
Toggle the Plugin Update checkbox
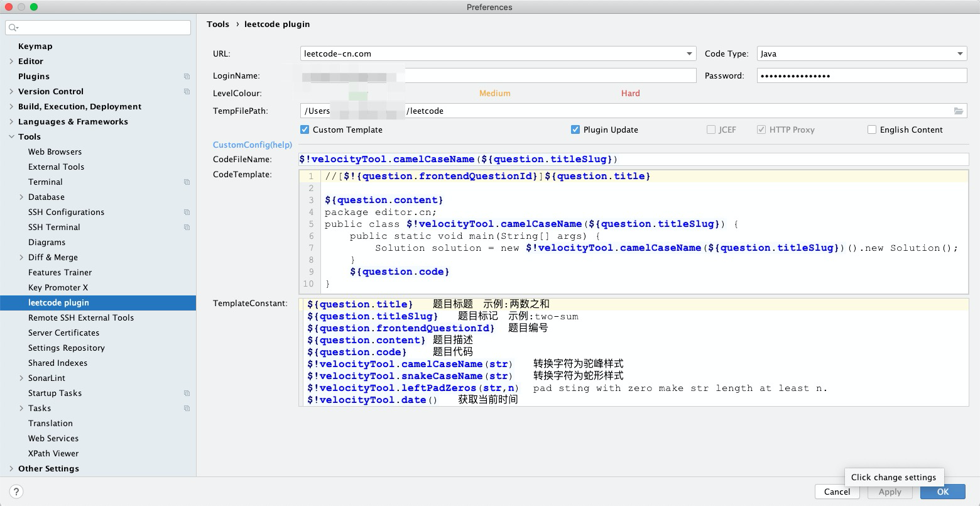click(575, 129)
